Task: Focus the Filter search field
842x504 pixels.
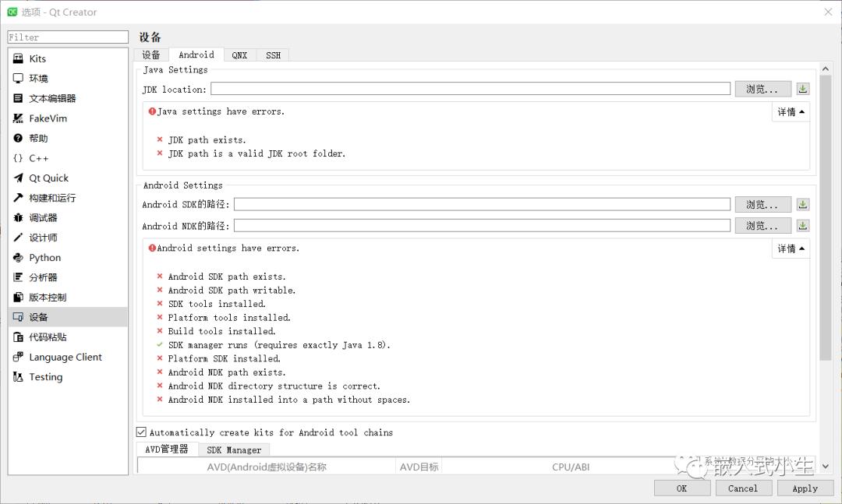Action: click(68, 37)
